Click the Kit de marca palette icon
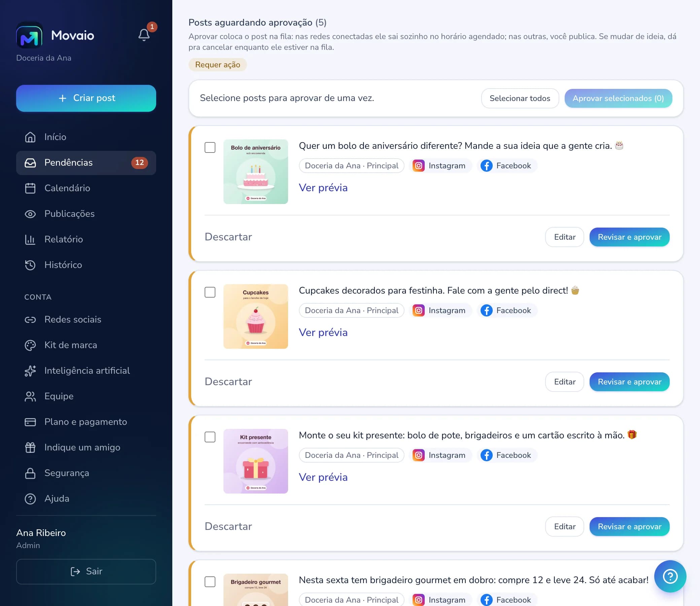Screen dimensions: 700x606 click(30, 345)
